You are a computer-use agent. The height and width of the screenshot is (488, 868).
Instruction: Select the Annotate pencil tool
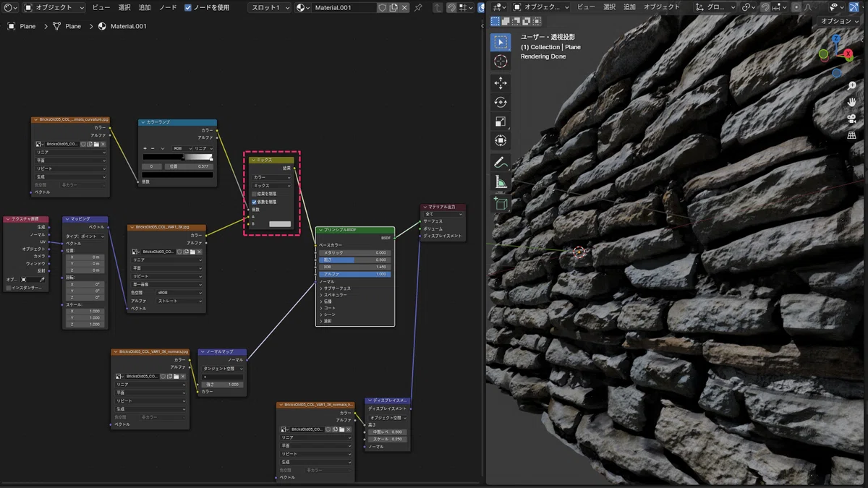click(501, 163)
